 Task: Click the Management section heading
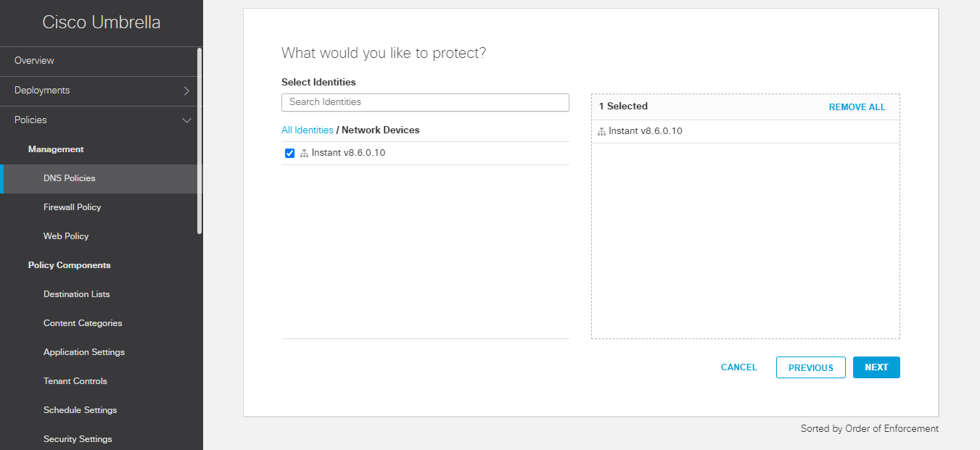pyautogui.click(x=56, y=149)
